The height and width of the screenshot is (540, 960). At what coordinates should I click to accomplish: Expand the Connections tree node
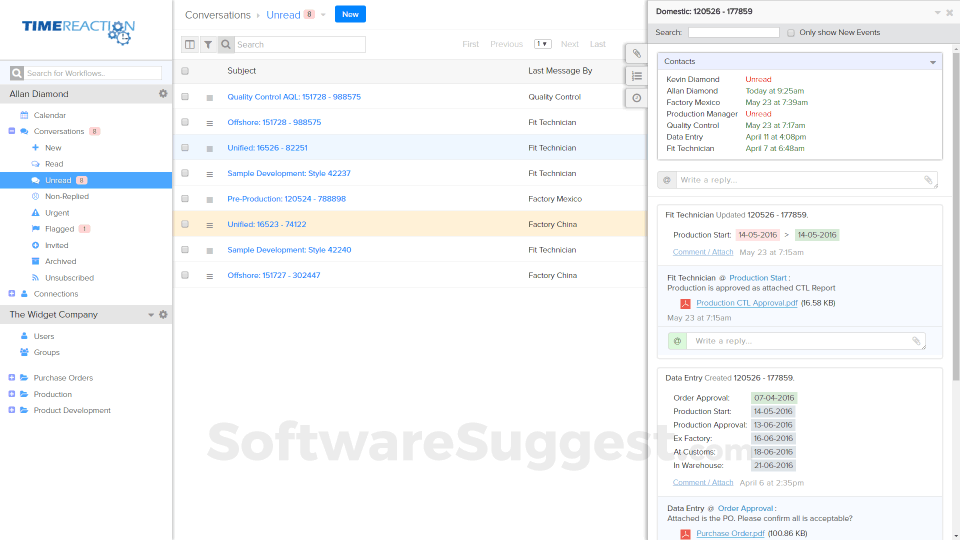coord(12,293)
